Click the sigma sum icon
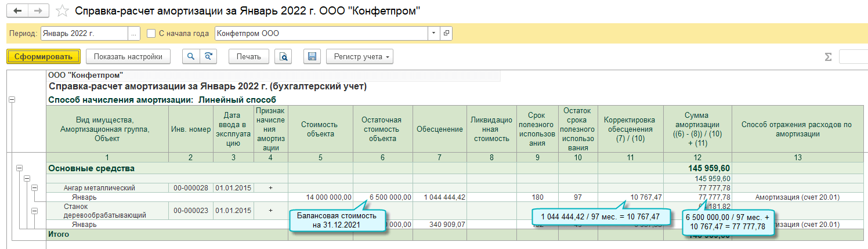Screen dimensions: 868x249 (828, 57)
